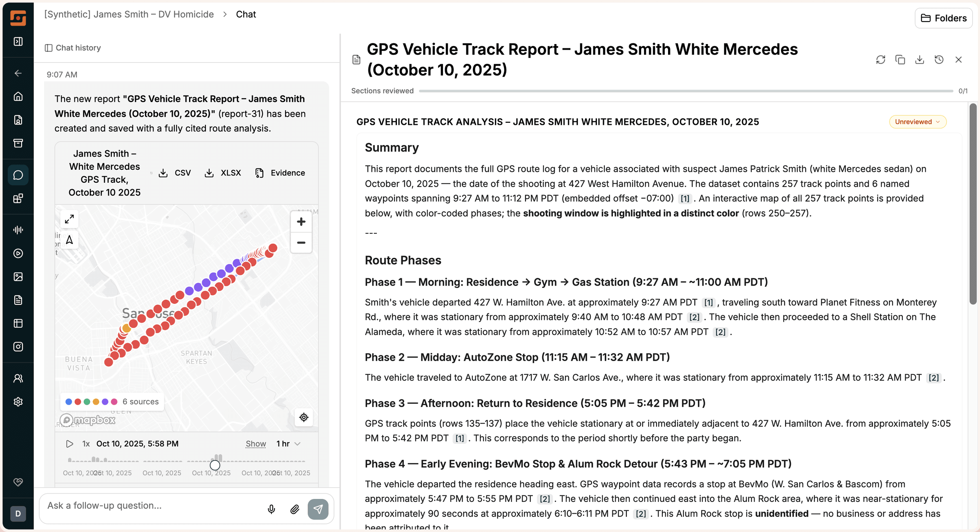This screenshot has width=980, height=532.
Task: Open the archive box icon in the sidebar
Action: point(18,143)
